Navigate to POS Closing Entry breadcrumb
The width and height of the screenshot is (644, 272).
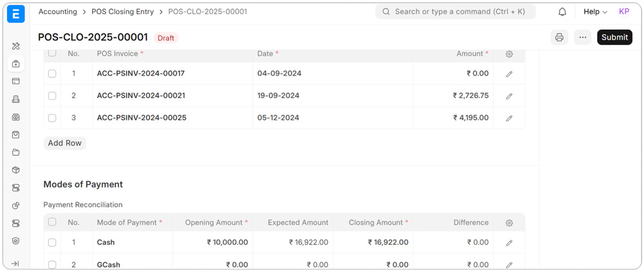122,12
